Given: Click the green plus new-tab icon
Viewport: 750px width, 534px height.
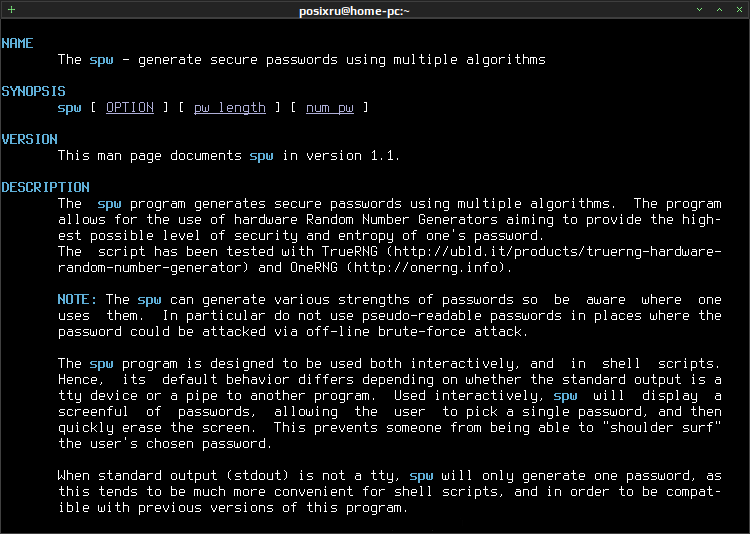Looking at the screenshot, I should click(11, 10).
